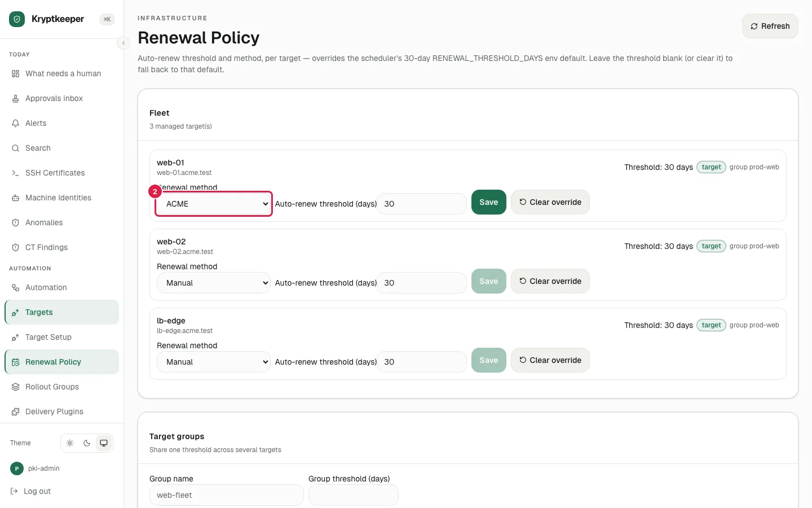Viewport: 812px width, 508px height.
Task: Log out of Kryptkeeper
Action: (31, 491)
